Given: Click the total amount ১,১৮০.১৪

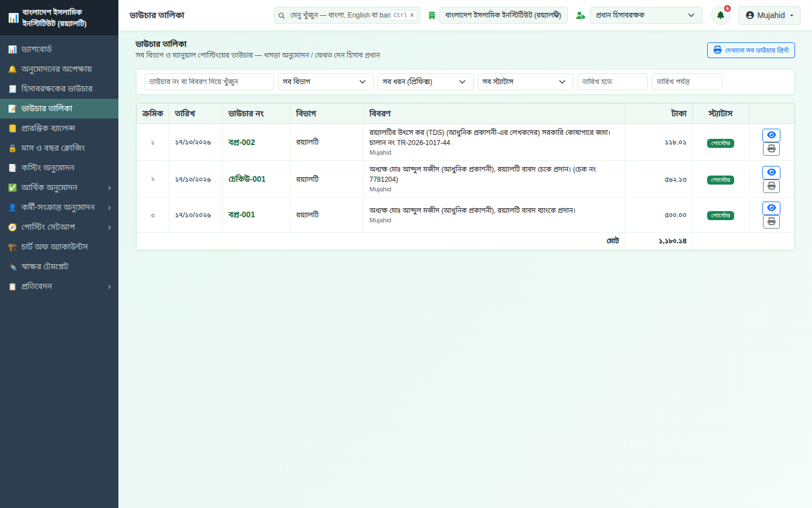Looking at the screenshot, I should tap(672, 241).
